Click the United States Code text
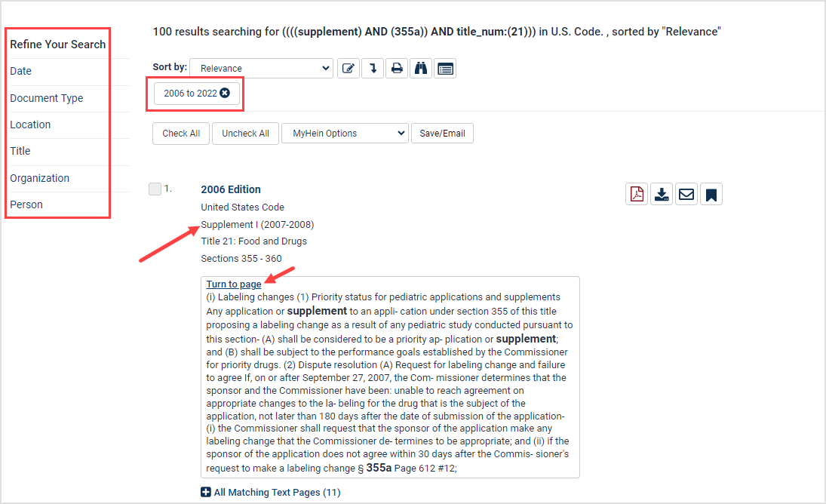This screenshot has width=826, height=504. point(242,207)
